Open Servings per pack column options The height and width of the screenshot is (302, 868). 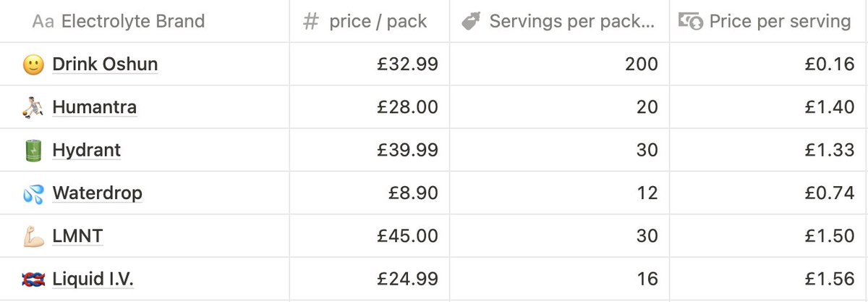(x=559, y=21)
